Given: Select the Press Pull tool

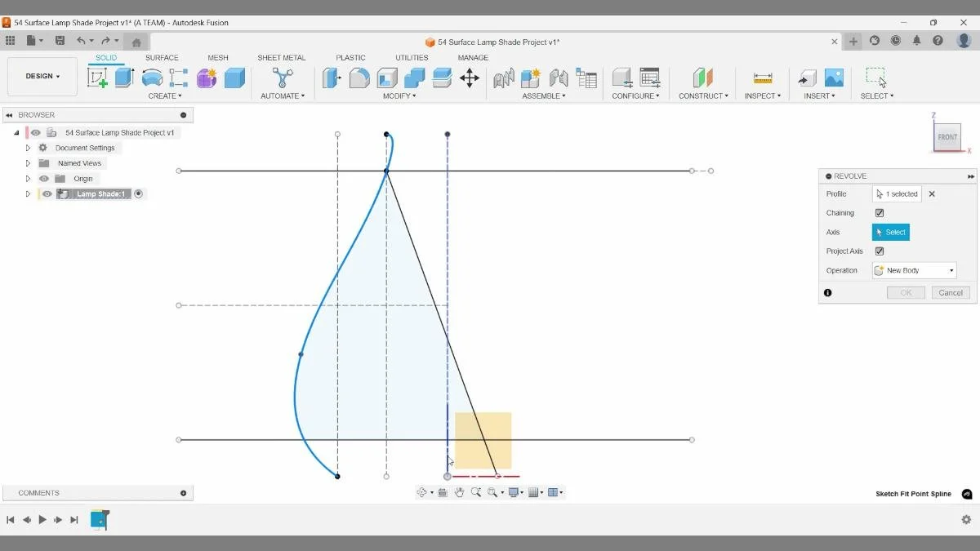Looking at the screenshot, I should coord(332,78).
